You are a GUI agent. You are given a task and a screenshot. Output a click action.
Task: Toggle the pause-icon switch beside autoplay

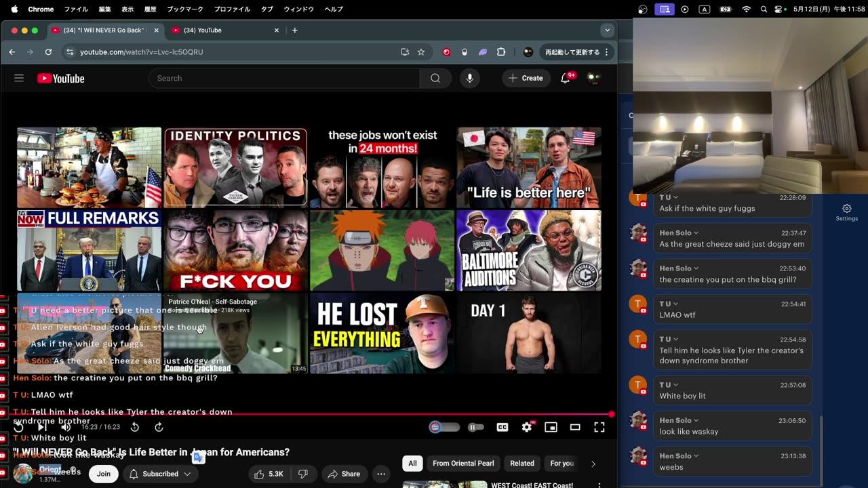tap(476, 427)
